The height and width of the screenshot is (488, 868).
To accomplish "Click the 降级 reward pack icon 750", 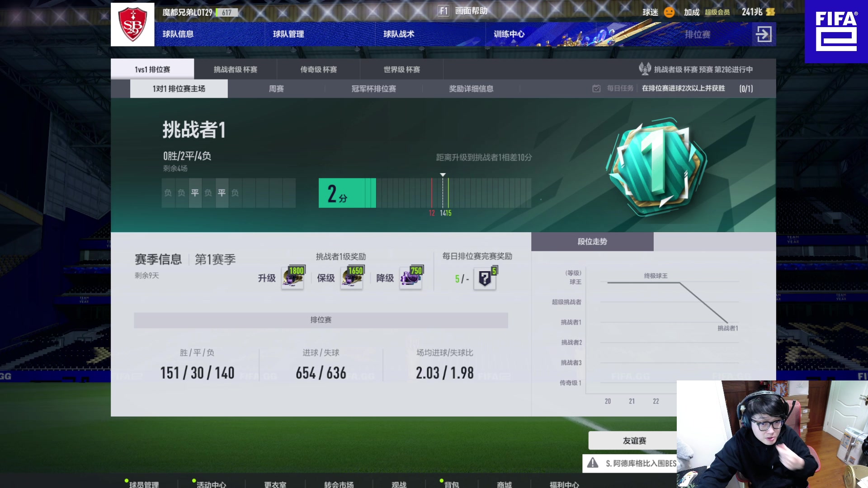I will [411, 277].
